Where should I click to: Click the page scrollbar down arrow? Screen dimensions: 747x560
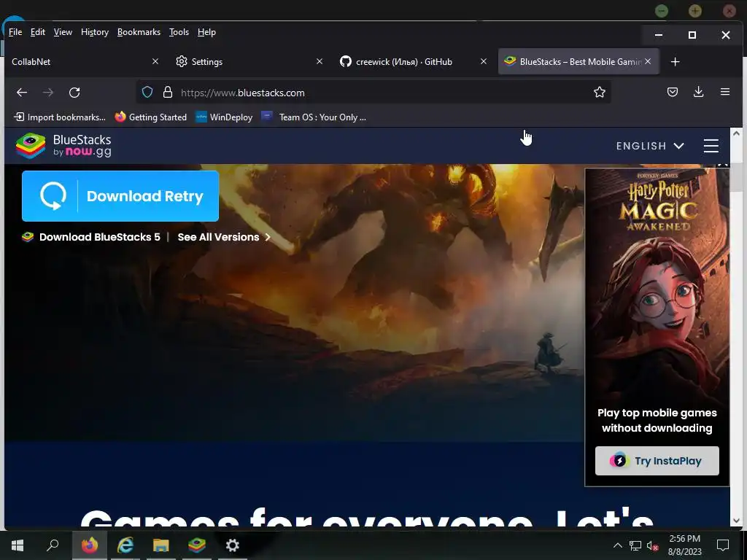(x=736, y=521)
